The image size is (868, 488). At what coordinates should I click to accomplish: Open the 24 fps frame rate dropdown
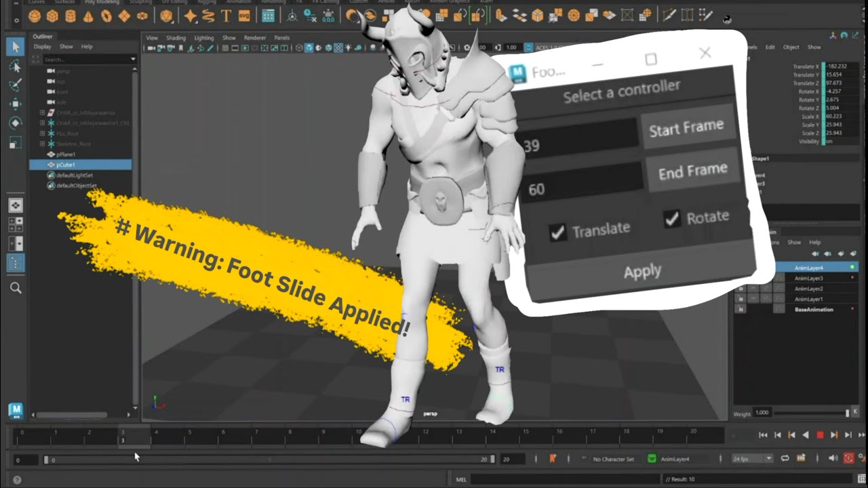click(752, 459)
